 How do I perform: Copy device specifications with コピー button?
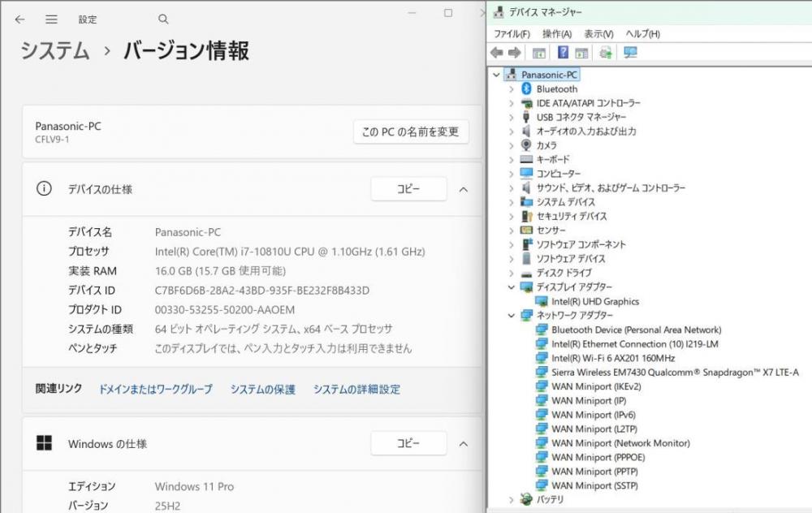click(408, 188)
